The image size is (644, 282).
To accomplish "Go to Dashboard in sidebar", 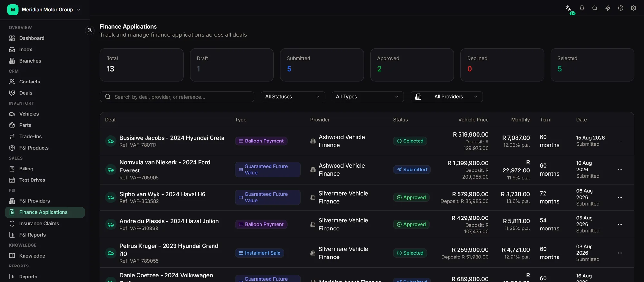I will [x=45, y=38].
